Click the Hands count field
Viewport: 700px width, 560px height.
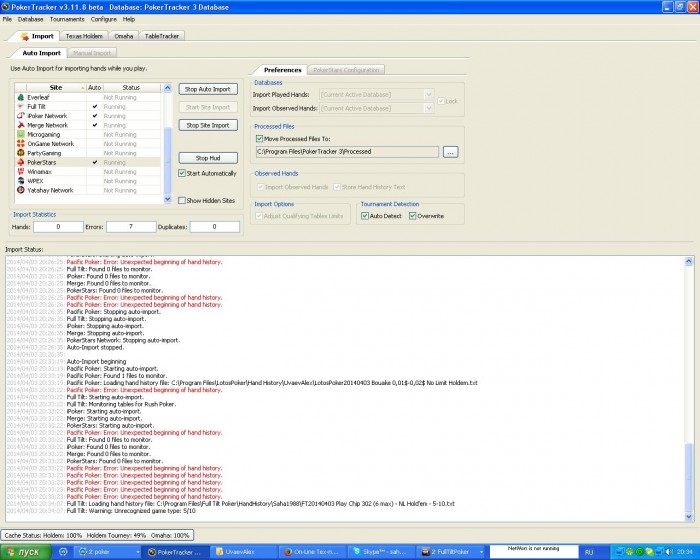[x=58, y=227]
